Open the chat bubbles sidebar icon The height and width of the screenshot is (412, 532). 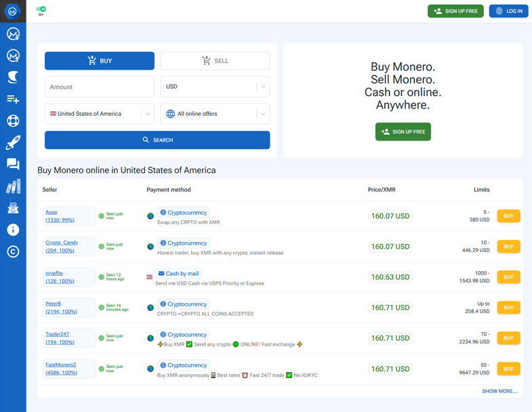[x=13, y=164]
